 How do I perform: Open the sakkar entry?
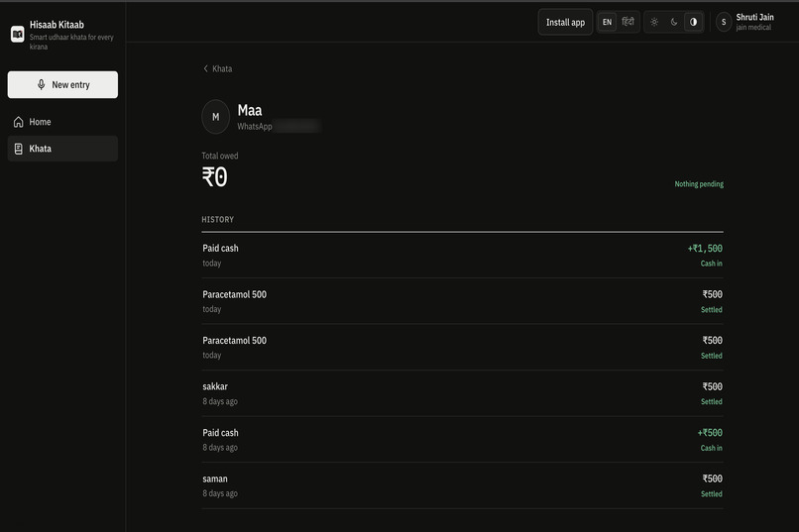coord(462,393)
